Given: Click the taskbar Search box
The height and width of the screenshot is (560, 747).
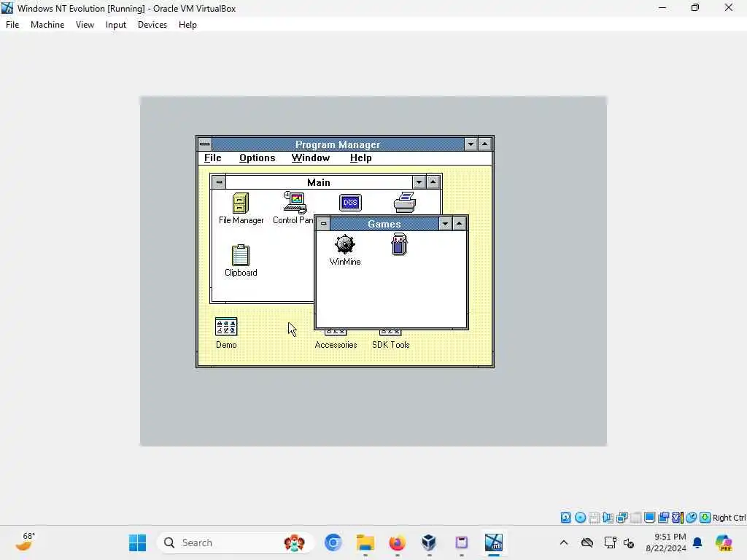Looking at the screenshot, I should [236, 542].
